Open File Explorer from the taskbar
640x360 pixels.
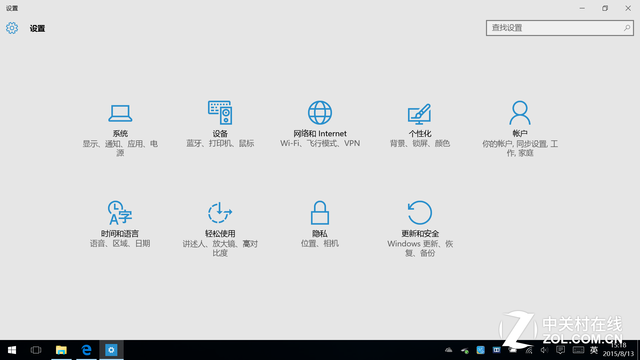tap(61, 350)
